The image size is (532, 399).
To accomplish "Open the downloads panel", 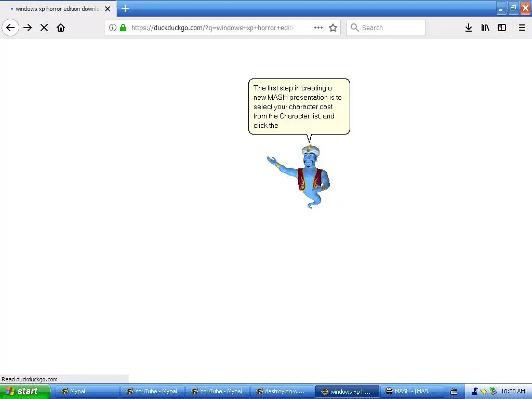I will [469, 28].
